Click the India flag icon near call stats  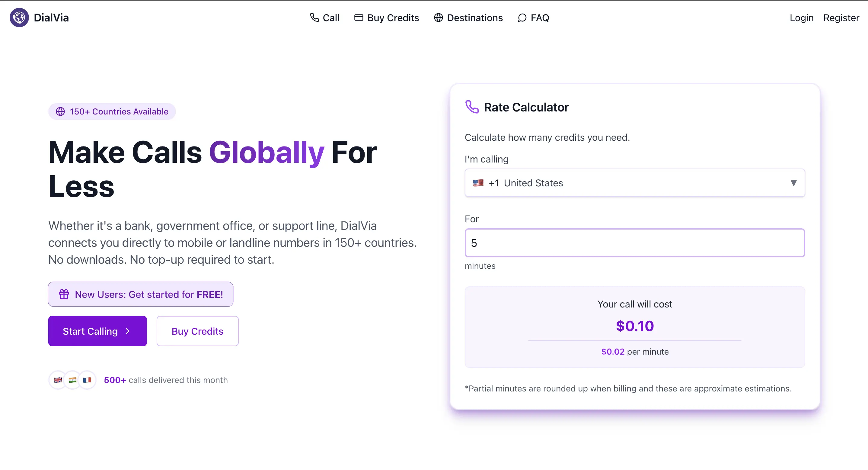tap(72, 380)
